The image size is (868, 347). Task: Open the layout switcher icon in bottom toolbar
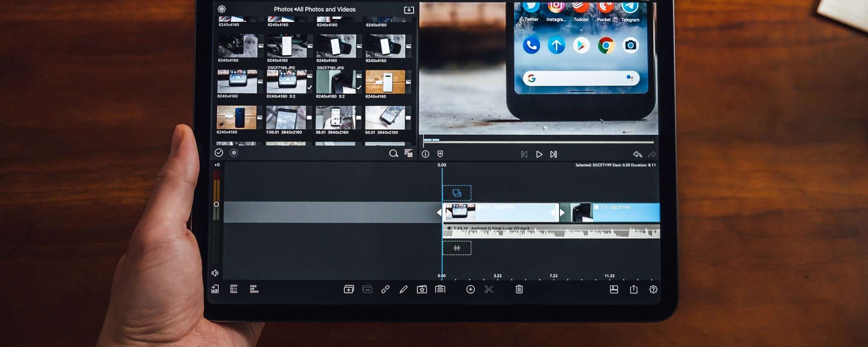coord(614,289)
